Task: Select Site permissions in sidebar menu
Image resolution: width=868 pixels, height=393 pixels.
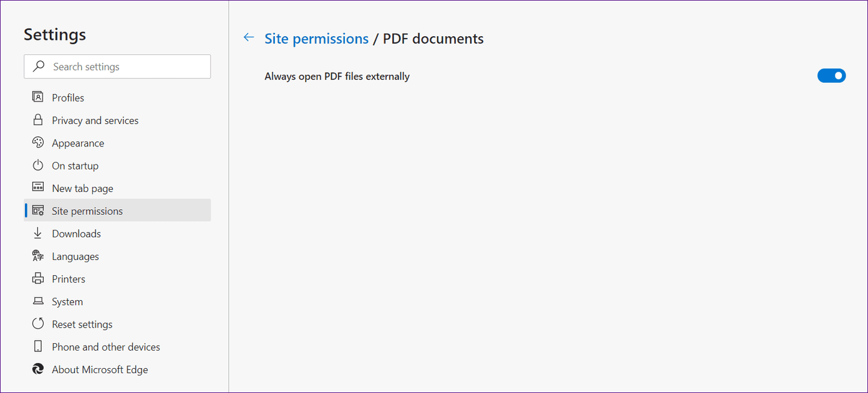Action: (117, 211)
